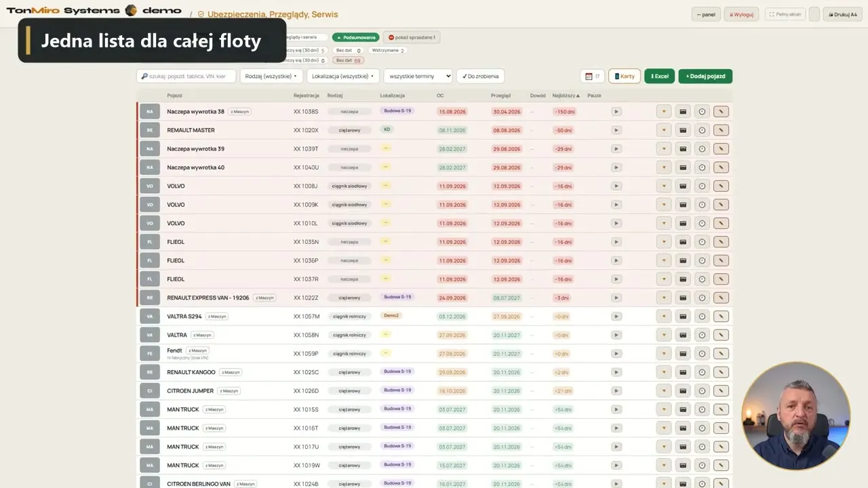868x488 pixels.
Task: Toggle the Bez dat 59 filter chip
Action: 349,60
